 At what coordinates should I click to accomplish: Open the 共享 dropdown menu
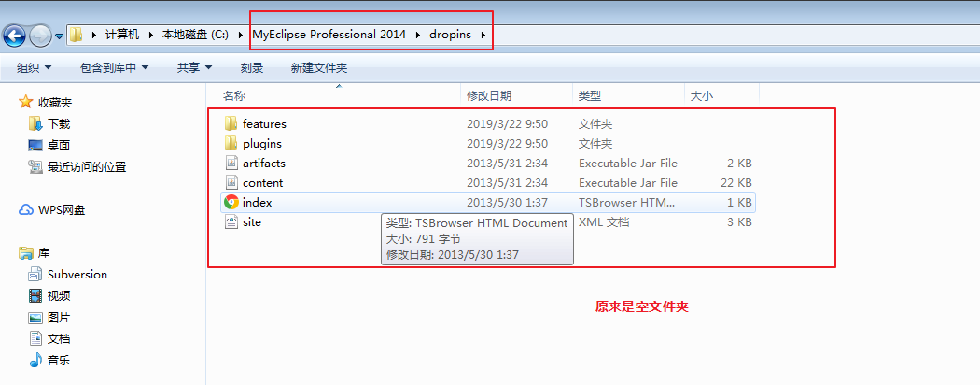point(194,67)
